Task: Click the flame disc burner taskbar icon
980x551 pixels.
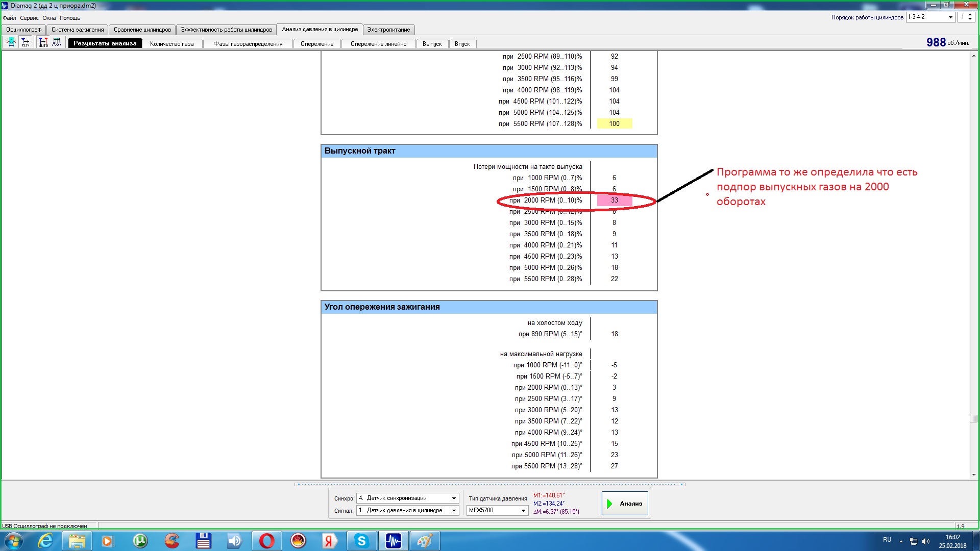Action: click(298, 541)
